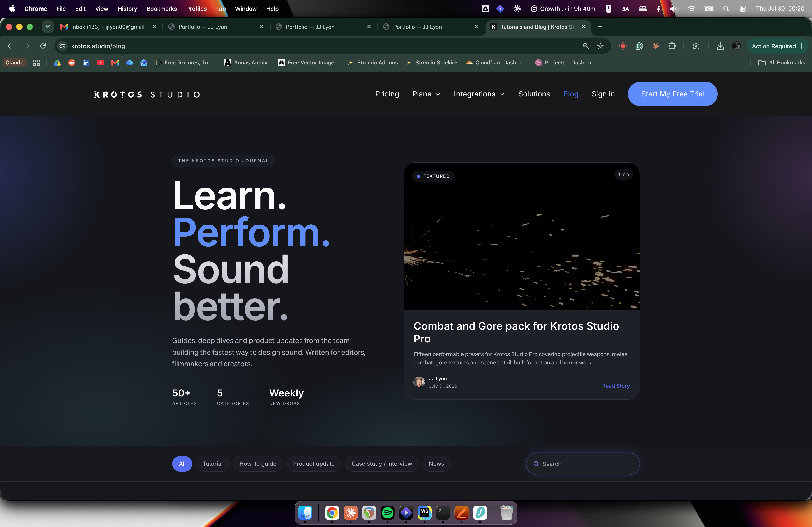Viewport: 812px width, 527px height.
Task: Click the featured article title
Action: click(516, 332)
